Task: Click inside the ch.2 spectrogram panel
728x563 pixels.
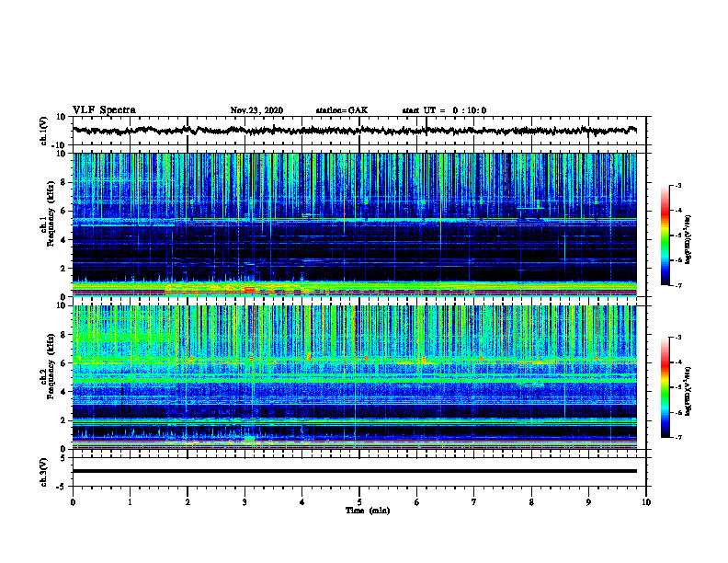Action: [355, 377]
